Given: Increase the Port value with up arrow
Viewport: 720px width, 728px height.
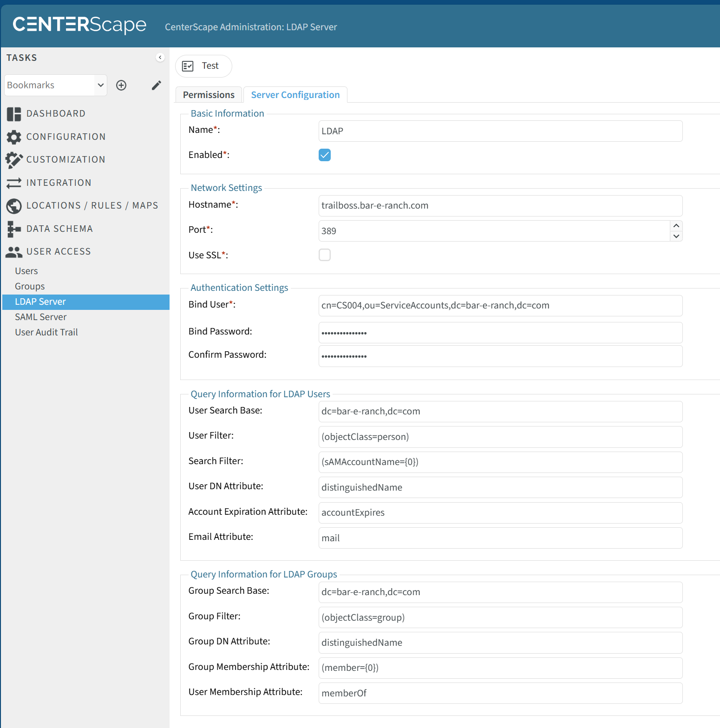Looking at the screenshot, I should 676,226.
